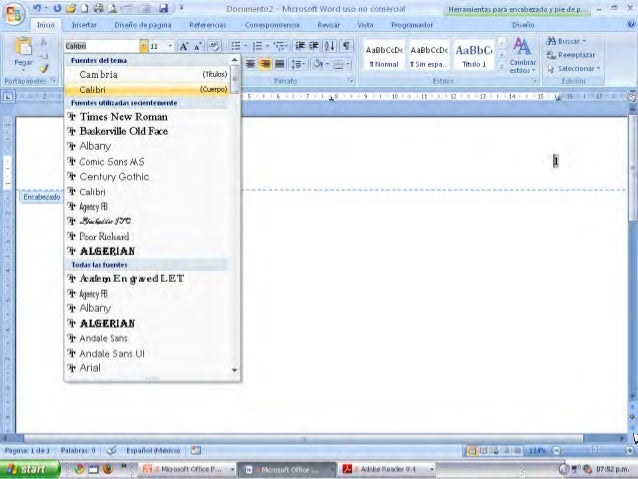Pick the Poor Richard font
Image resolution: width=638 pixels, height=479 pixels.
[147, 236]
